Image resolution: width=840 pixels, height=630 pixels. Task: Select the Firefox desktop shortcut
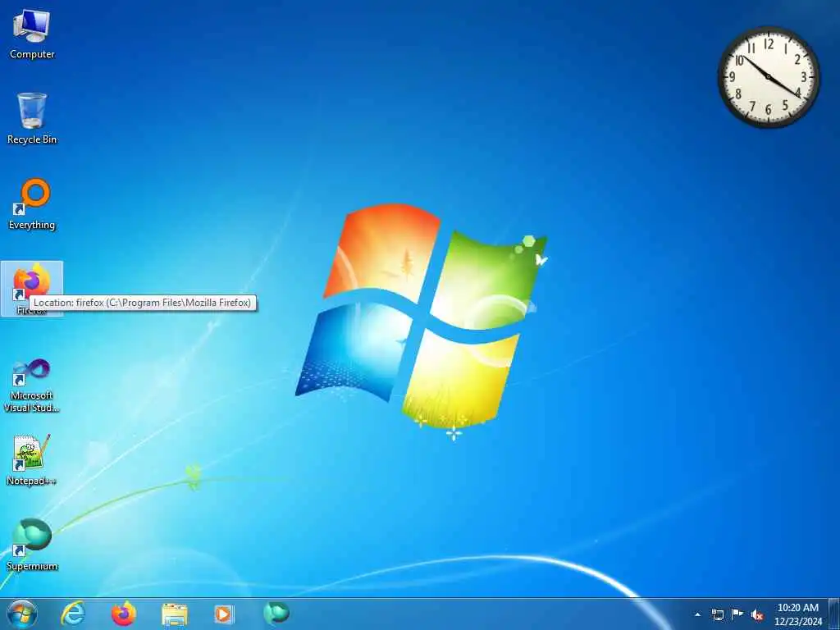(32, 289)
